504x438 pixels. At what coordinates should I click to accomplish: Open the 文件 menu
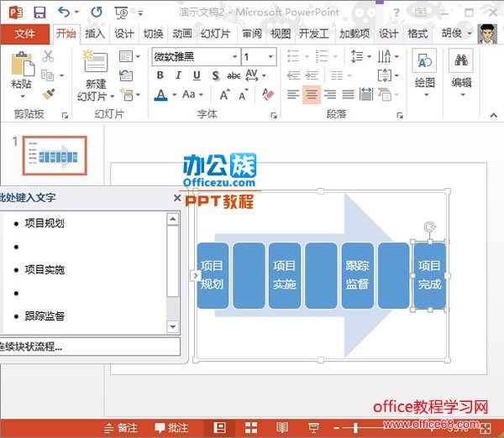24,34
